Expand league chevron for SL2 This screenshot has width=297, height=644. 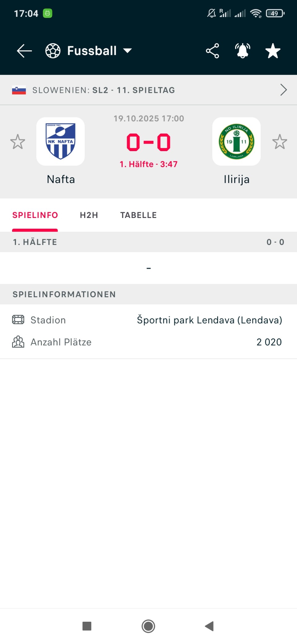(x=283, y=90)
